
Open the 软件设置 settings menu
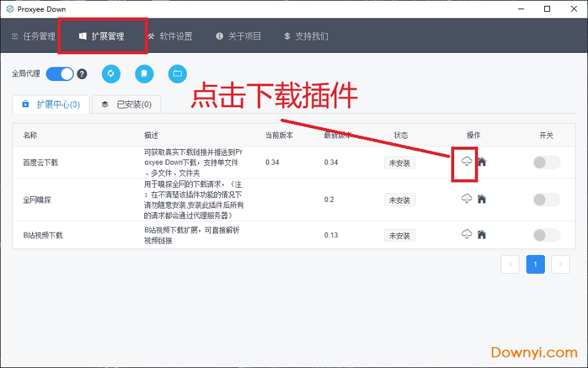click(170, 36)
